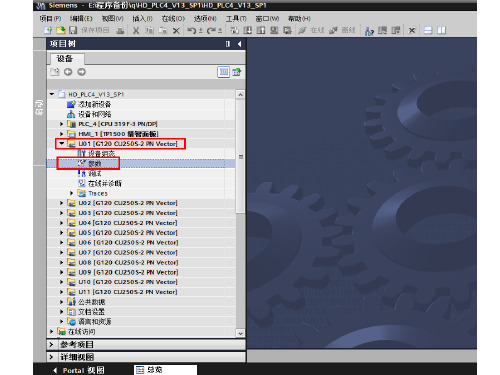
Task: Click the New project toolbar icon
Action: tap(48, 30)
